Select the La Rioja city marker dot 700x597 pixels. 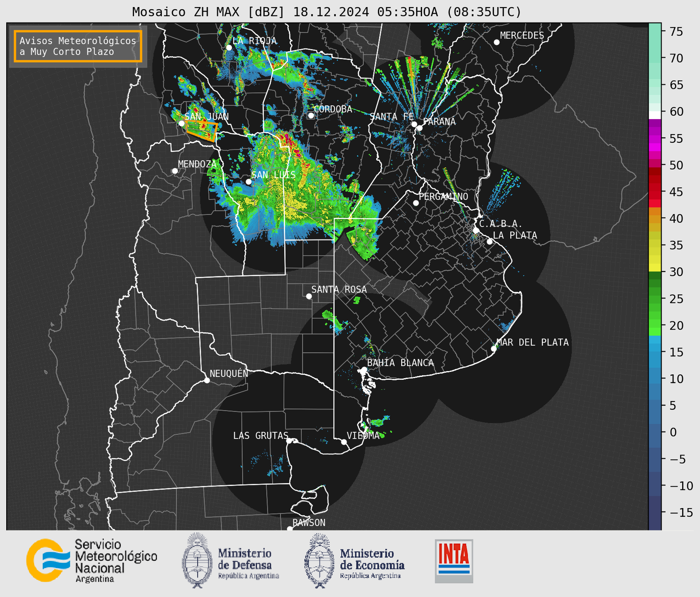[229, 48]
